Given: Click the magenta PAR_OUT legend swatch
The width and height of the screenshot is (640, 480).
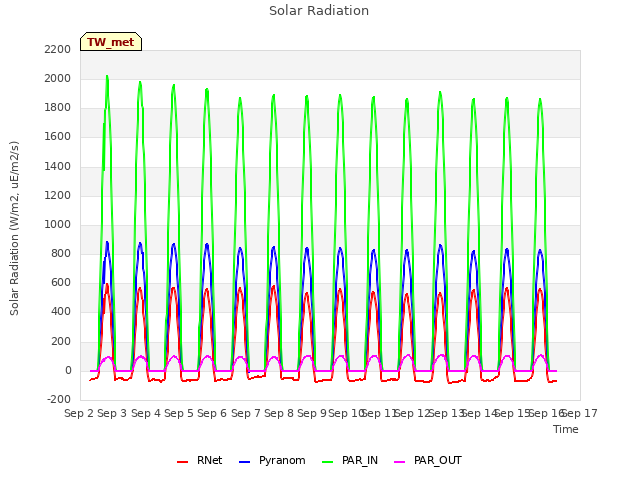Looking at the screenshot, I should (x=400, y=462).
